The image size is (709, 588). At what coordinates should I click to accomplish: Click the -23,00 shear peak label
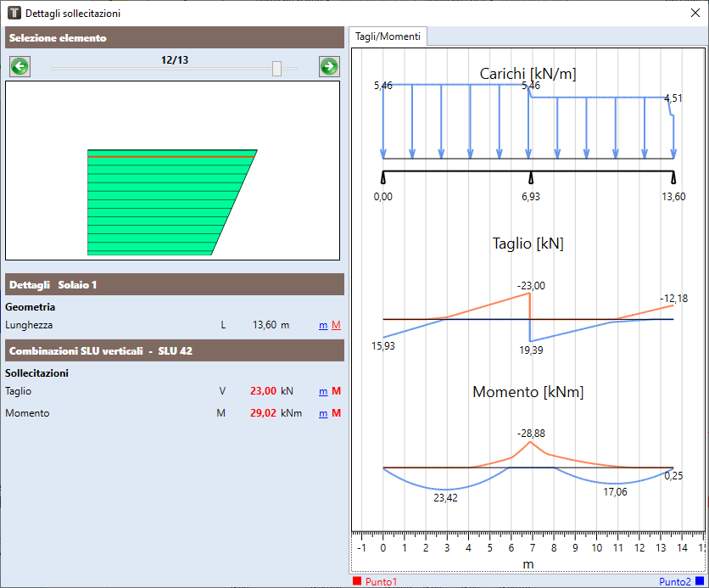(x=531, y=286)
